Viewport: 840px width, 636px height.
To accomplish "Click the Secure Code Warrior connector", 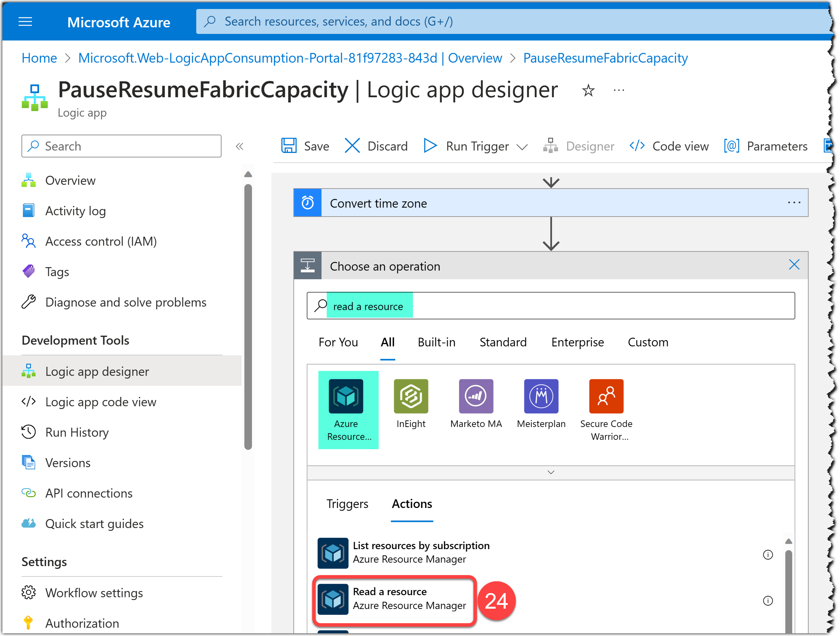I will click(606, 397).
